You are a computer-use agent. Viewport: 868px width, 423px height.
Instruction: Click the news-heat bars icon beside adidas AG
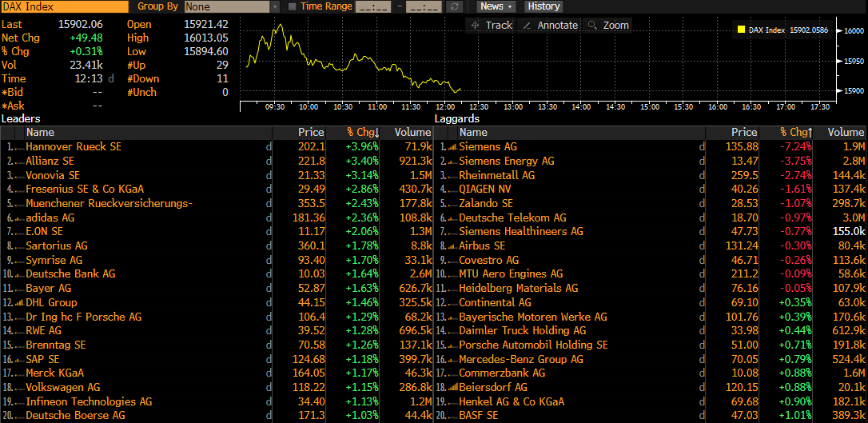[19, 218]
